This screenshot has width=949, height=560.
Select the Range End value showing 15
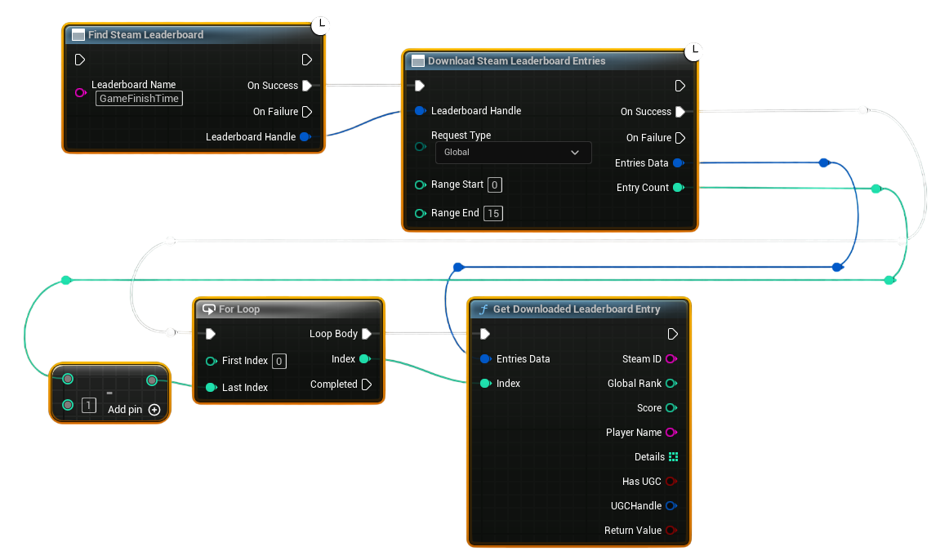(x=493, y=213)
